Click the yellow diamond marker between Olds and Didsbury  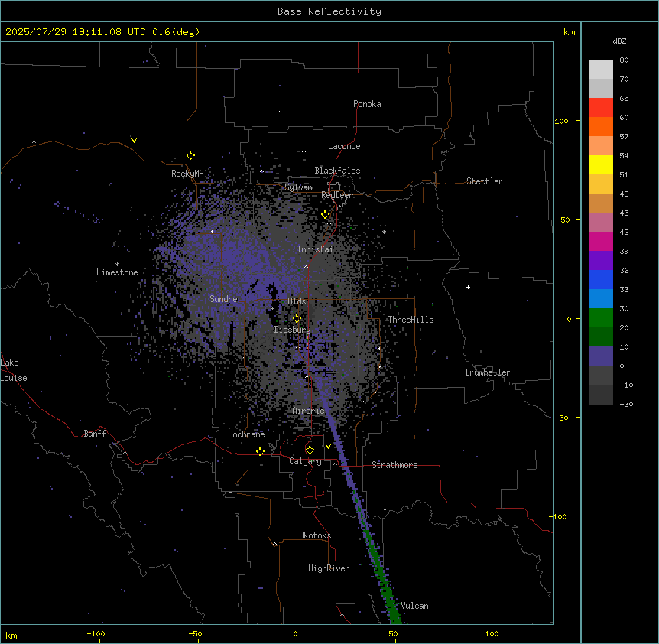[x=297, y=319]
